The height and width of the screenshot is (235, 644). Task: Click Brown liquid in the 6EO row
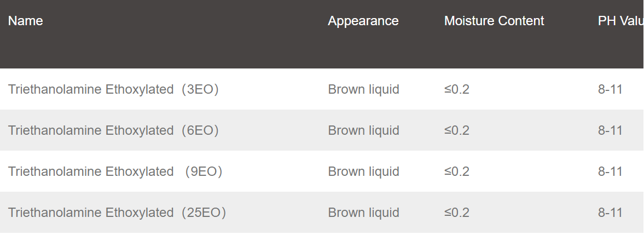[363, 130]
